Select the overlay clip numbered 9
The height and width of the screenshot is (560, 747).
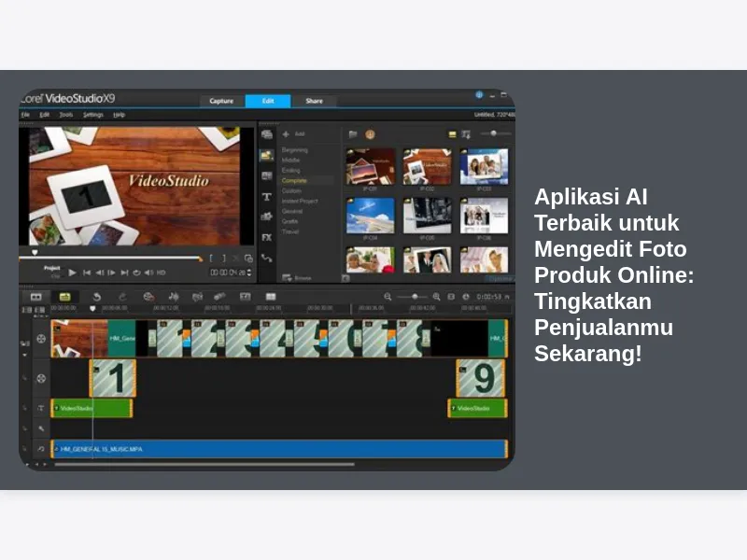click(481, 379)
